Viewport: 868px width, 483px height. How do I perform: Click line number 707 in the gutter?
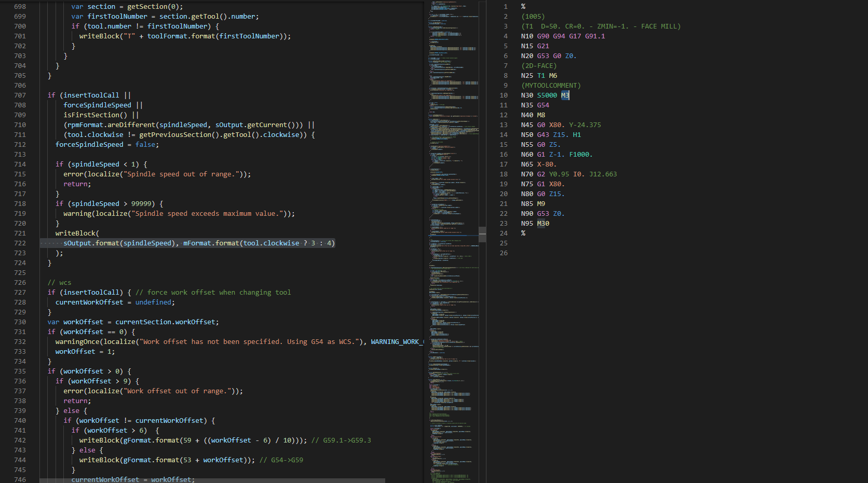click(x=20, y=95)
